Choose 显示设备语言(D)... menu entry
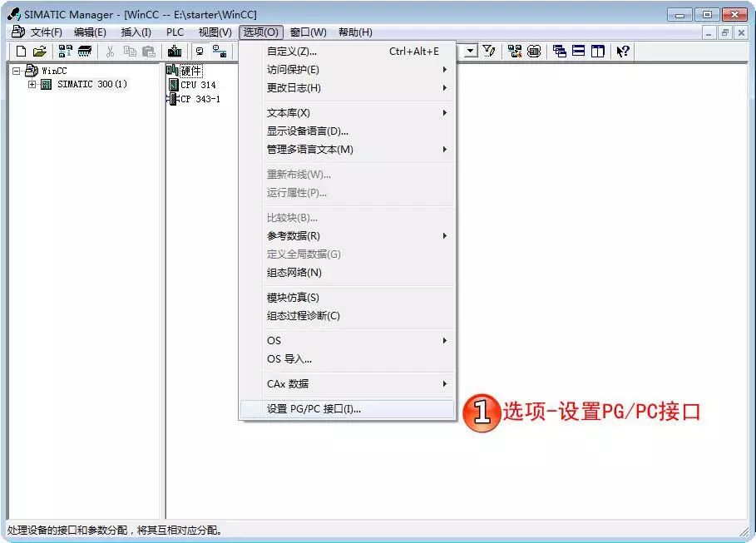 pos(347,131)
